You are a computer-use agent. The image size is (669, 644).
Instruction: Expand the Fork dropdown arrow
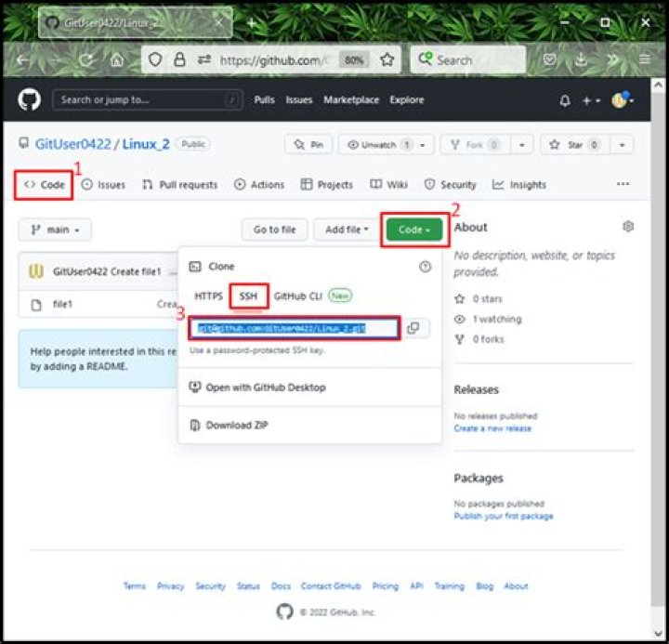[522, 145]
